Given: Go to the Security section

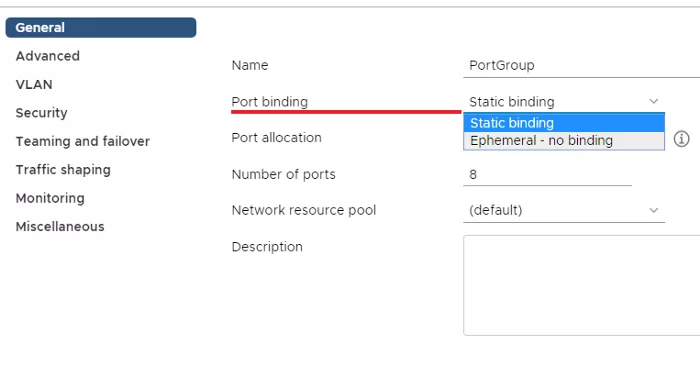Looking at the screenshot, I should pyautogui.click(x=42, y=113).
